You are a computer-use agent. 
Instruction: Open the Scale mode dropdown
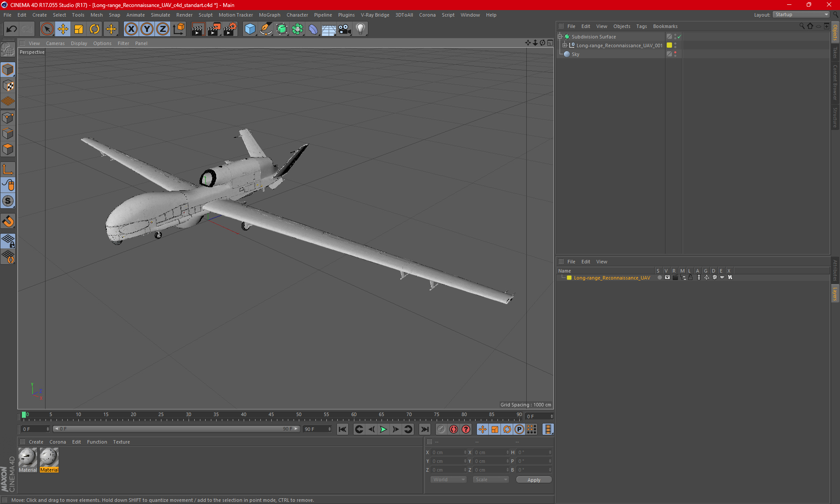coord(490,479)
